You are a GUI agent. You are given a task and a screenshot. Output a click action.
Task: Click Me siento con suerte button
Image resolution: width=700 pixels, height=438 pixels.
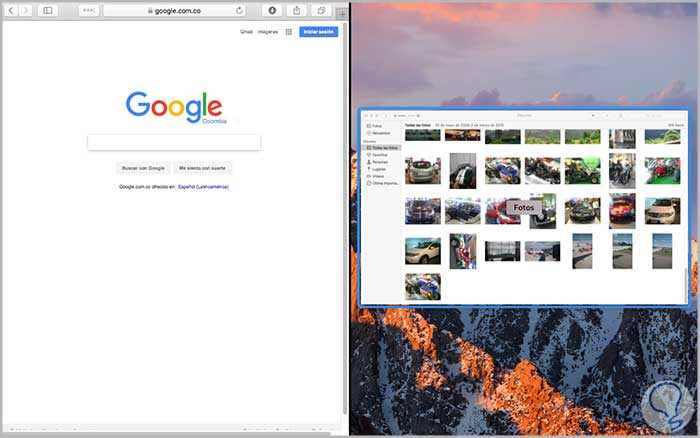pos(202,168)
